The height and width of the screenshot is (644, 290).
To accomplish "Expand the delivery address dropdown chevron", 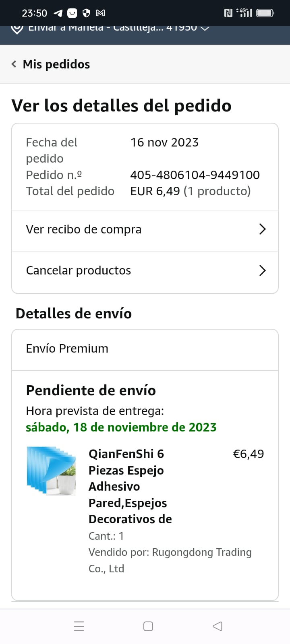I will coord(205,28).
